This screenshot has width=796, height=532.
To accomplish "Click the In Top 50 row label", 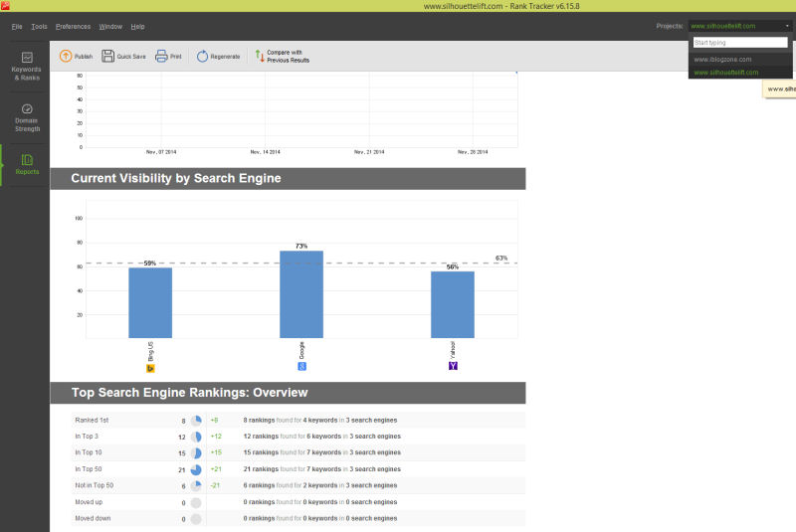I will click(89, 469).
